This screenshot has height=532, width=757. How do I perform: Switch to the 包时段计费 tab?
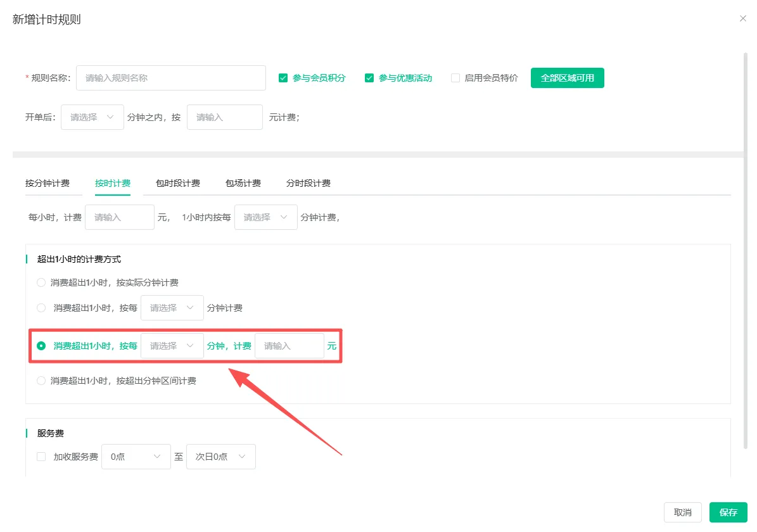[x=178, y=183]
